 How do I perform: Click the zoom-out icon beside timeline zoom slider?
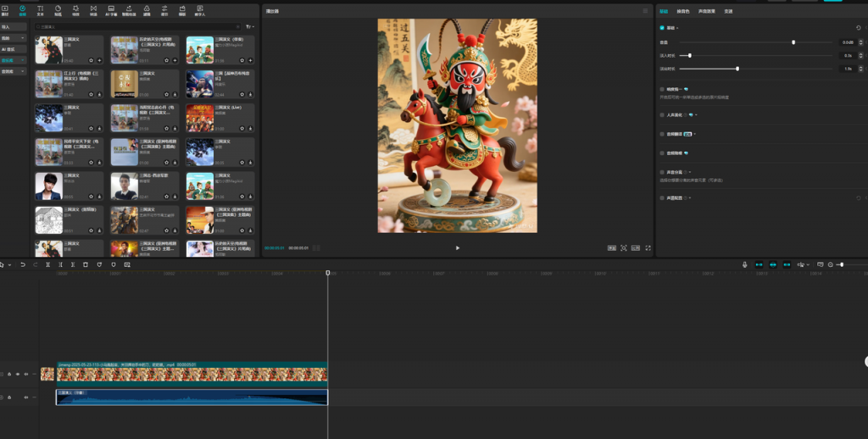831,264
